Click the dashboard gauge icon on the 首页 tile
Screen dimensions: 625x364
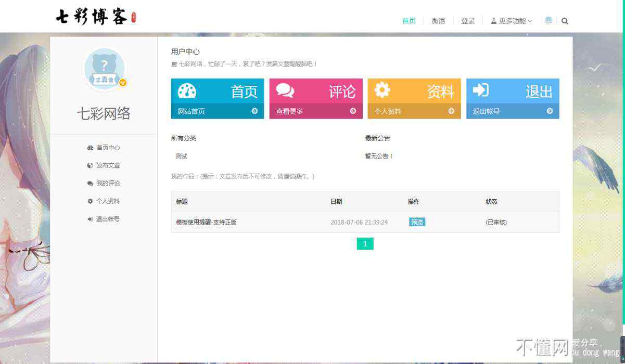(x=187, y=90)
